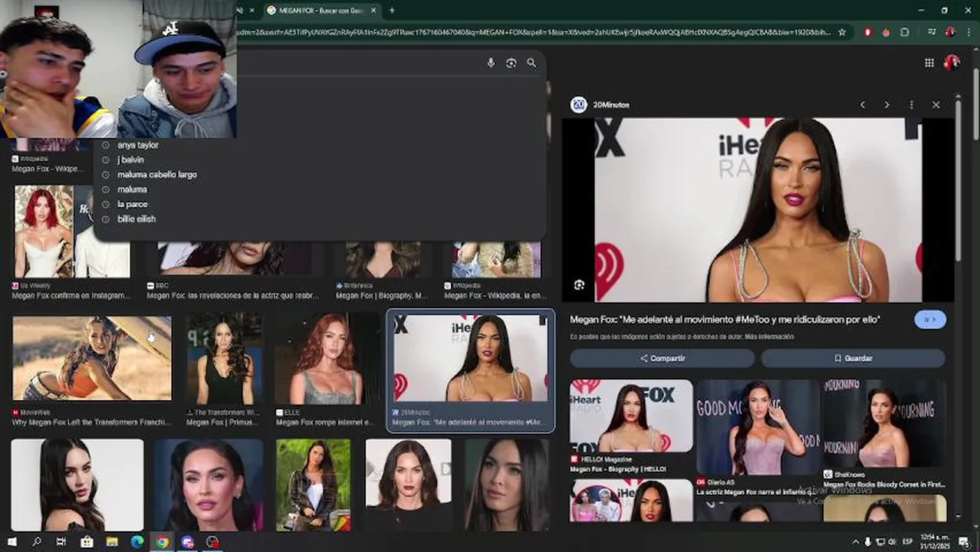
Task: Open Windows taskbar search
Action: click(37, 542)
